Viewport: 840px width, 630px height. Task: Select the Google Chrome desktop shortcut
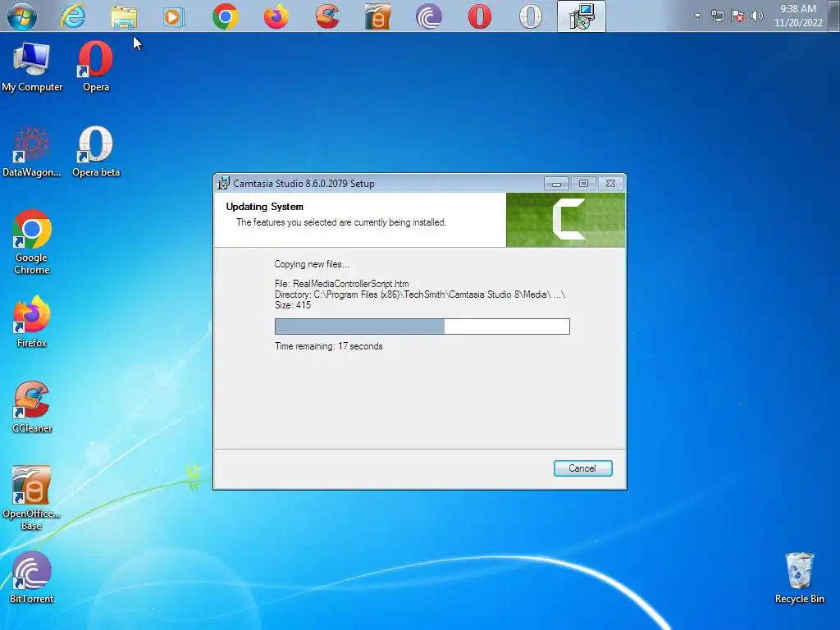point(32,243)
